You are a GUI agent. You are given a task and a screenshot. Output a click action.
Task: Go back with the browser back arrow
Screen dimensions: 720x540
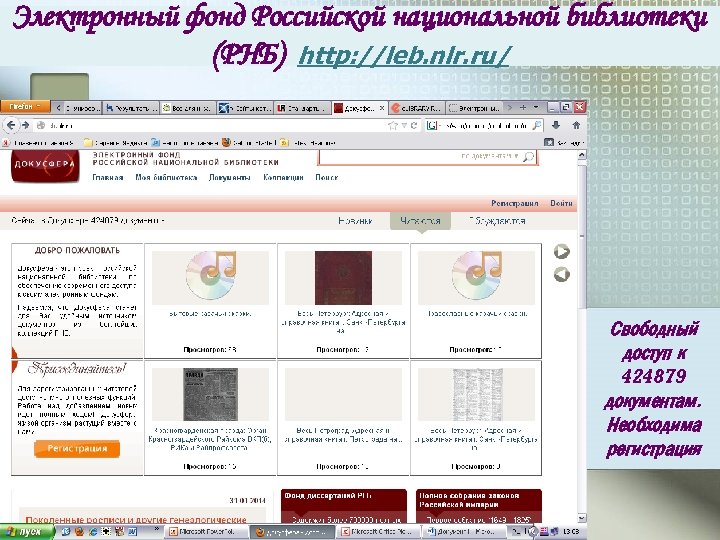11,125
